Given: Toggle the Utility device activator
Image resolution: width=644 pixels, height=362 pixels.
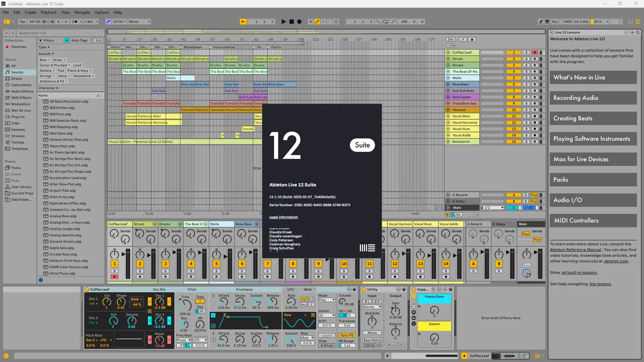Looking at the screenshot, I should coord(364,290).
